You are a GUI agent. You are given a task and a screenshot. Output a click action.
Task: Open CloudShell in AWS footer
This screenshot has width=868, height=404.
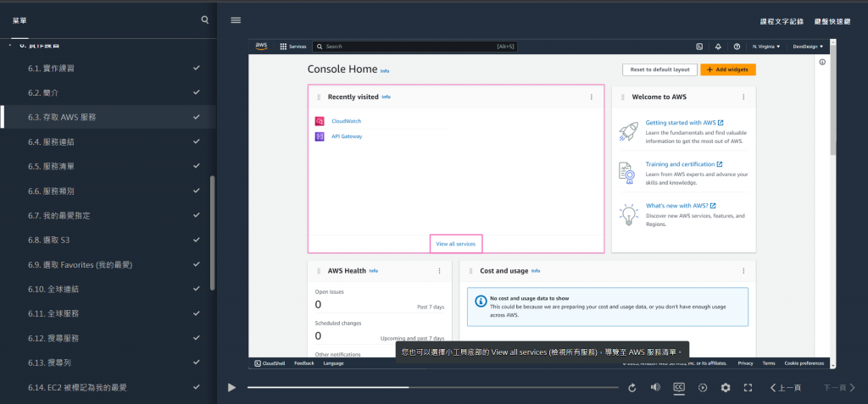click(270, 363)
